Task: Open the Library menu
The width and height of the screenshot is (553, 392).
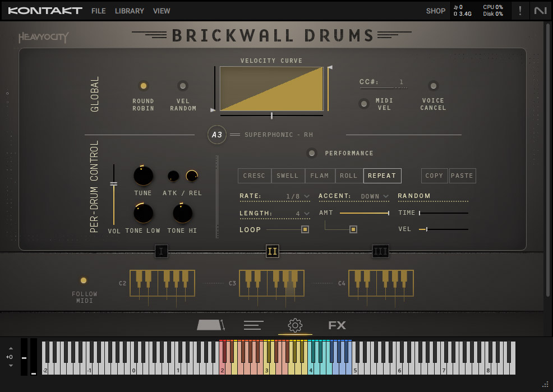Action: click(x=130, y=11)
